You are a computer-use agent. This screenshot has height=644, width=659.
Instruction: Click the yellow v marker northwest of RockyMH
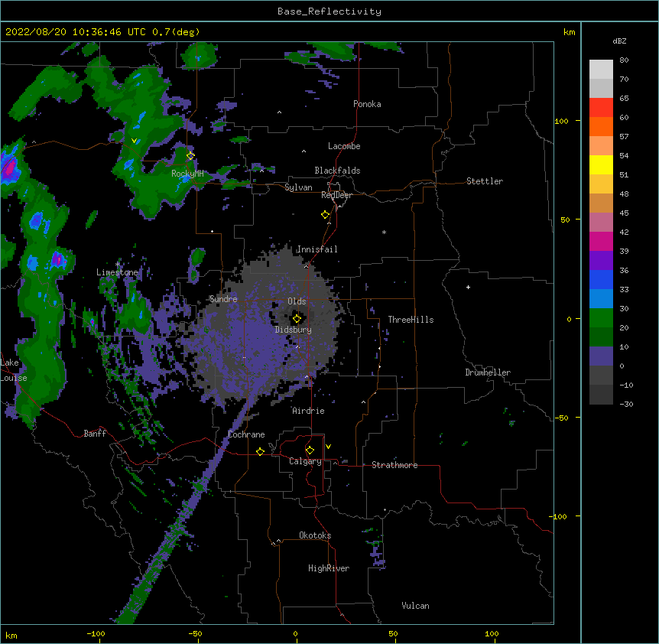click(x=134, y=141)
